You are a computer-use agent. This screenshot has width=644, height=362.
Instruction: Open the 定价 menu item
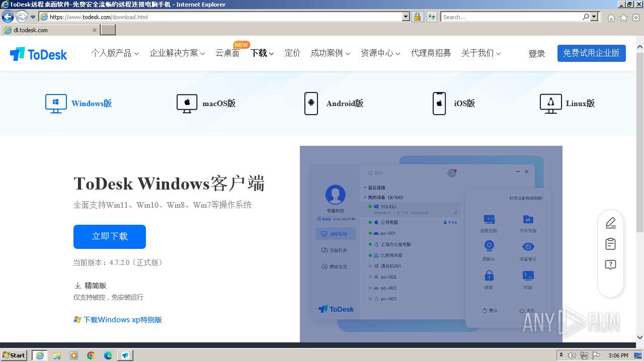[x=292, y=53]
